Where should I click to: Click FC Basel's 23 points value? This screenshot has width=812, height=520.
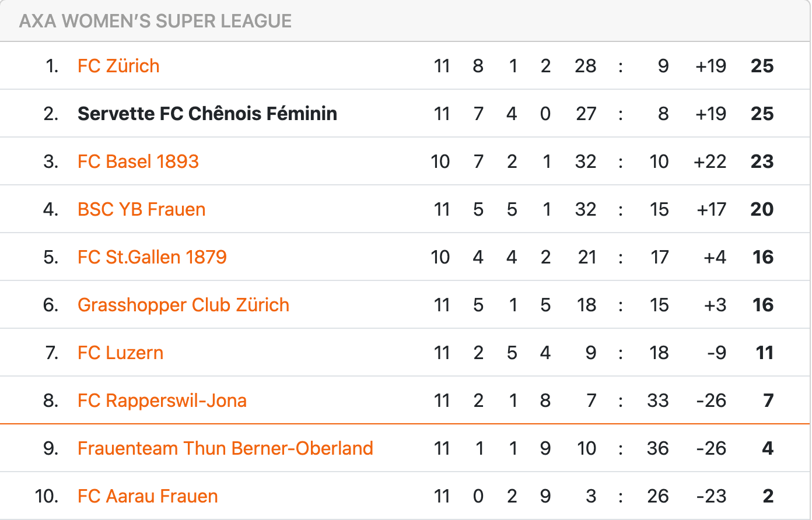(x=762, y=161)
